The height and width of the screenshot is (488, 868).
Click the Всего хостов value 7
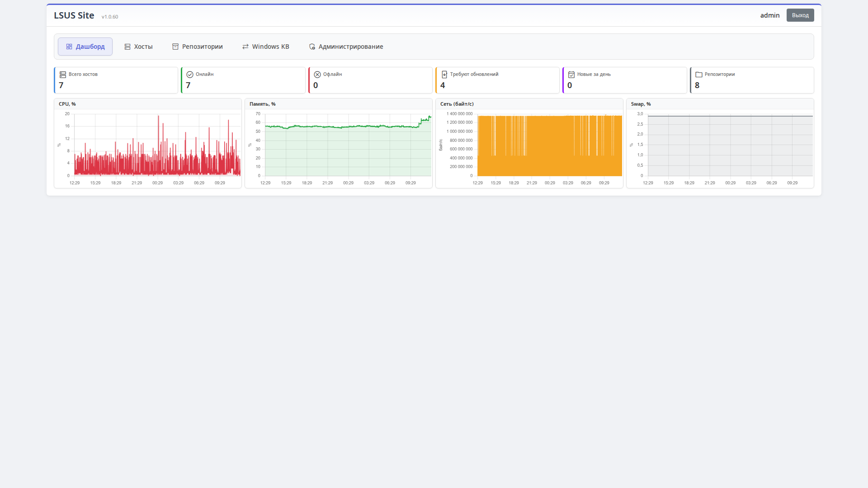(x=61, y=85)
